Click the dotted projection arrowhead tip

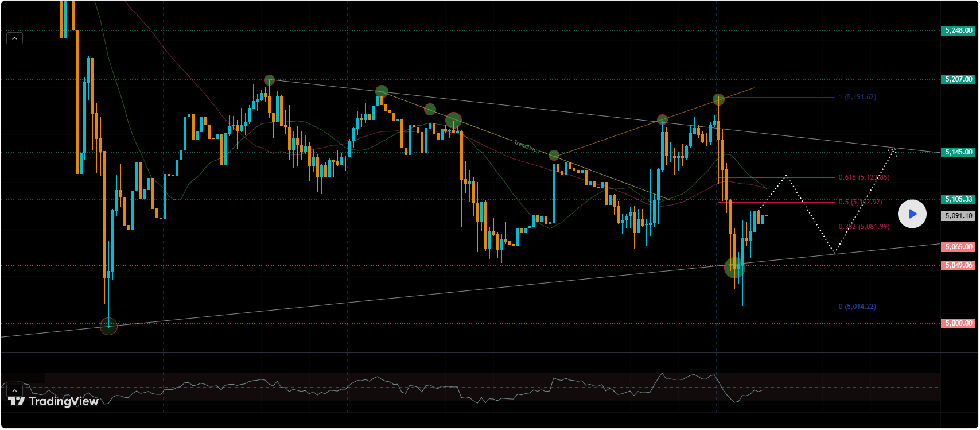(x=893, y=149)
